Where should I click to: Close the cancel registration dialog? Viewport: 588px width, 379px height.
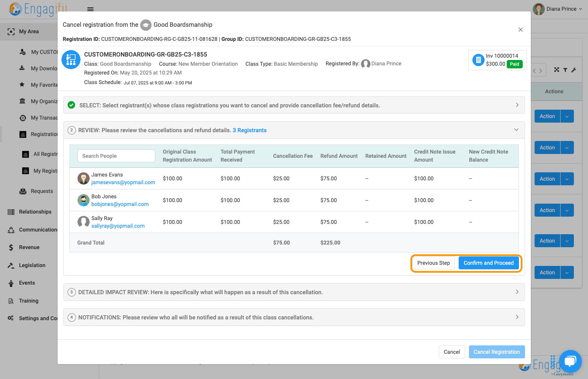point(520,30)
